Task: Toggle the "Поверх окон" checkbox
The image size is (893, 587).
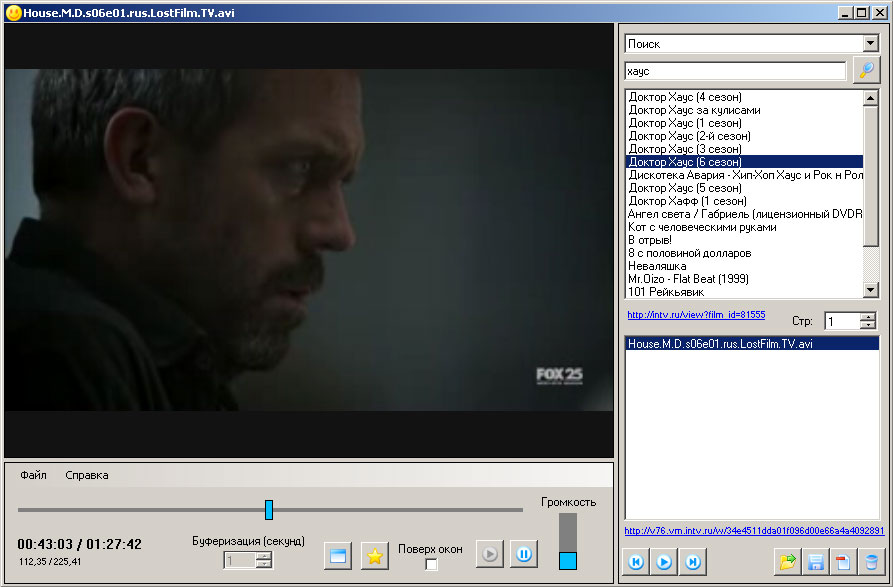Action: [432, 564]
